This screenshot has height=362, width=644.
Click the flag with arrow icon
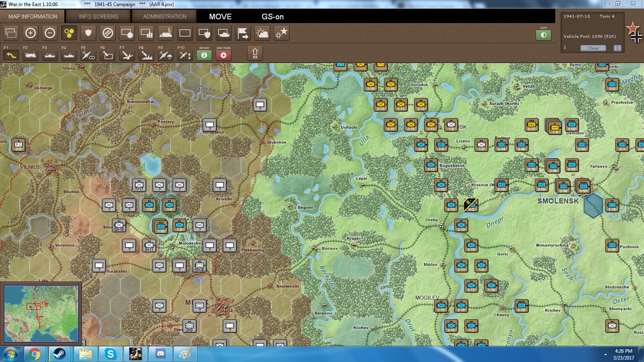(x=243, y=33)
